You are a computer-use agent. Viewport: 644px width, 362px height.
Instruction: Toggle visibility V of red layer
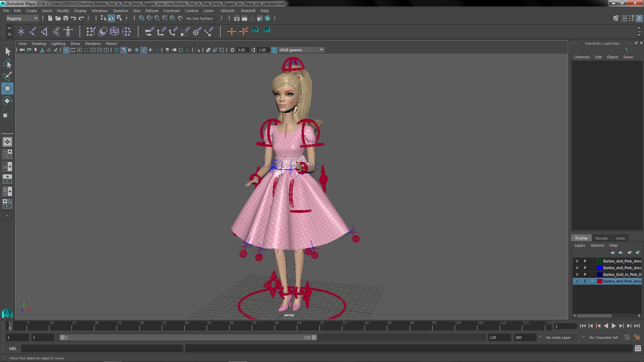pyautogui.click(x=577, y=281)
